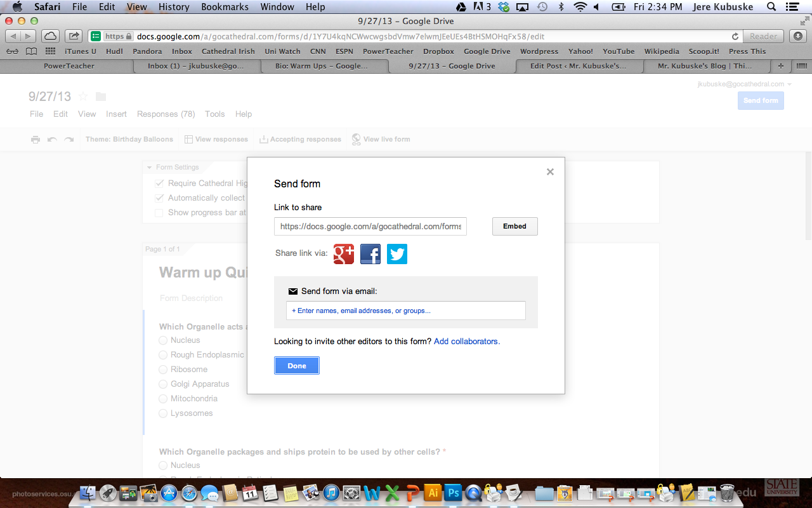Uncheck the Automatically collect checkbox
Image resolution: width=812 pixels, height=508 pixels.
pyautogui.click(x=159, y=198)
